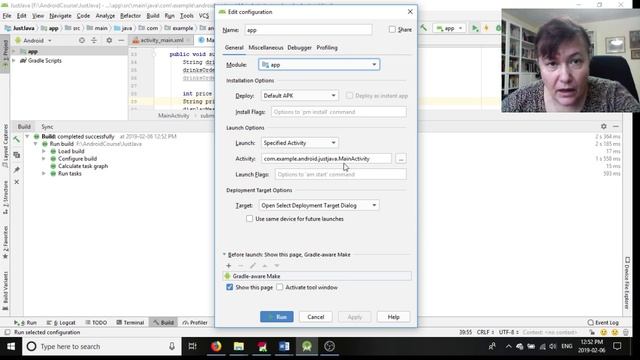Click the Run button in Edit configuration dialog

277,317
